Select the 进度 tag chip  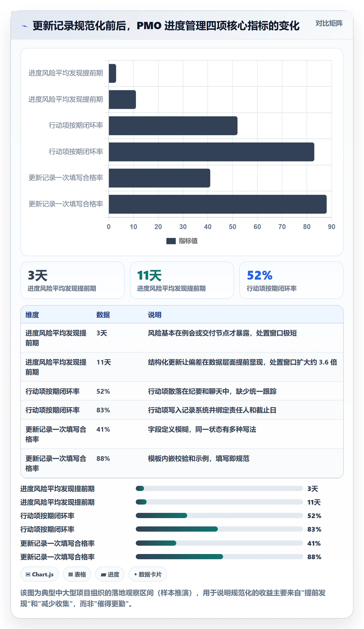pos(110,574)
